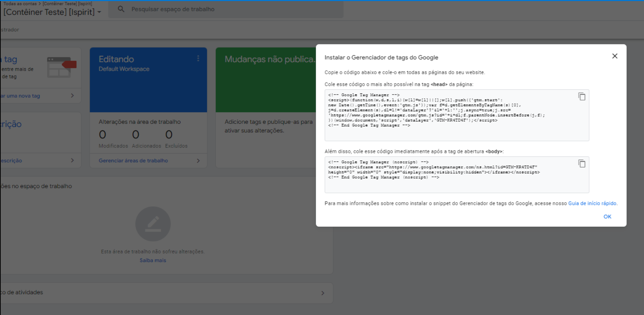This screenshot has width=644, height=315.
Task: Click the 'Esta área de trabalho não sofreu alterações' text
Action: point(153,252)
